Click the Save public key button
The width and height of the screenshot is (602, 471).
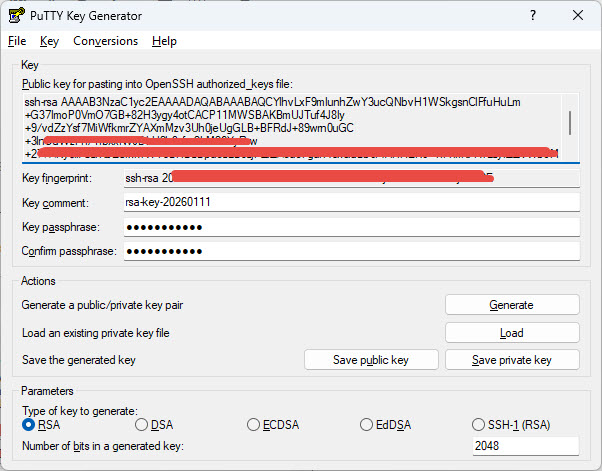[371, 360]
